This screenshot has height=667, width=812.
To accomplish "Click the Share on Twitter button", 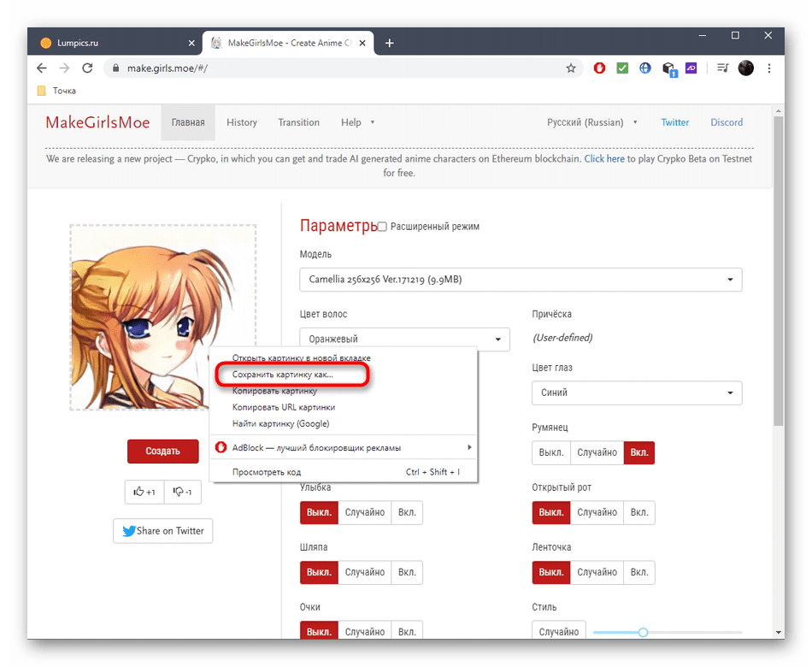I will tap(163, 531).
